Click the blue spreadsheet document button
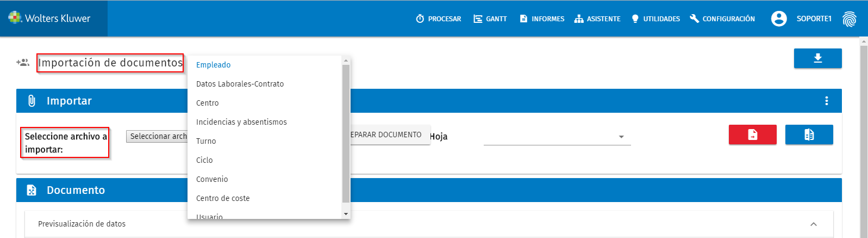The width and height of the screenshot is (868, 238). [809, 135]
